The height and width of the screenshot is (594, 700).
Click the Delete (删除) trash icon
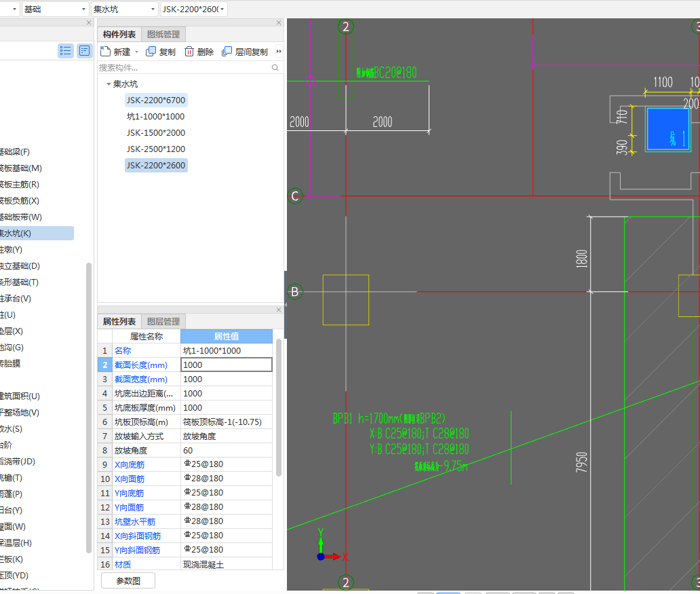pyautogui.click(x=189, y=52)
